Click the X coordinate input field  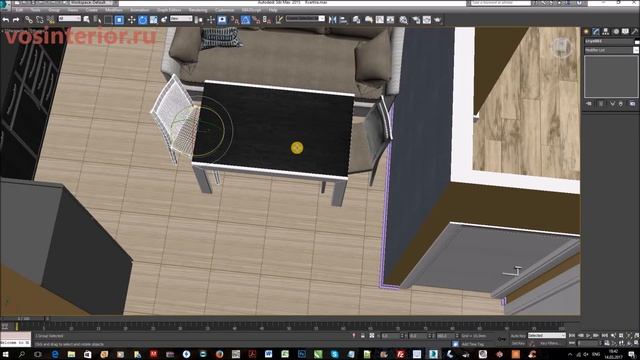pos(390,336)
